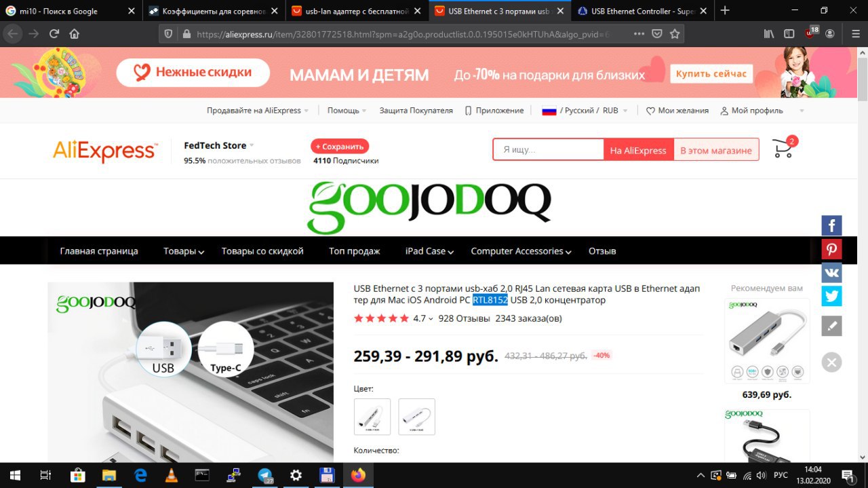Open 928 Отзывы reviews link
Screen dimensions: 868x488
[464, 318]
